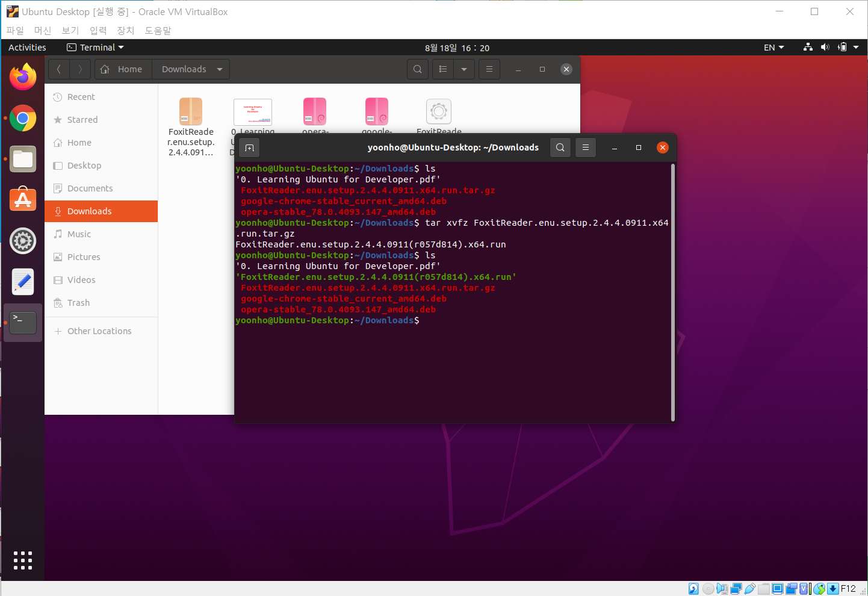Select Music in Files sidebar

101,234
